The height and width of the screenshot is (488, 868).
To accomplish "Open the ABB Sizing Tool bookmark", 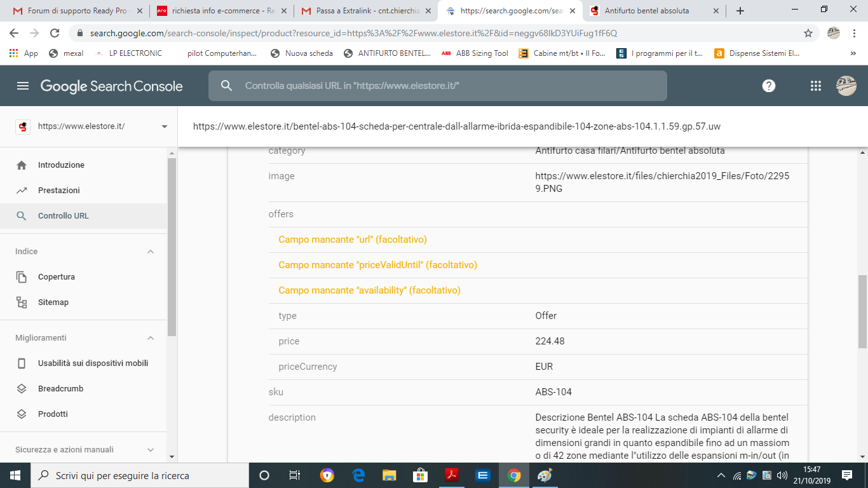I will tap(475, 53).
